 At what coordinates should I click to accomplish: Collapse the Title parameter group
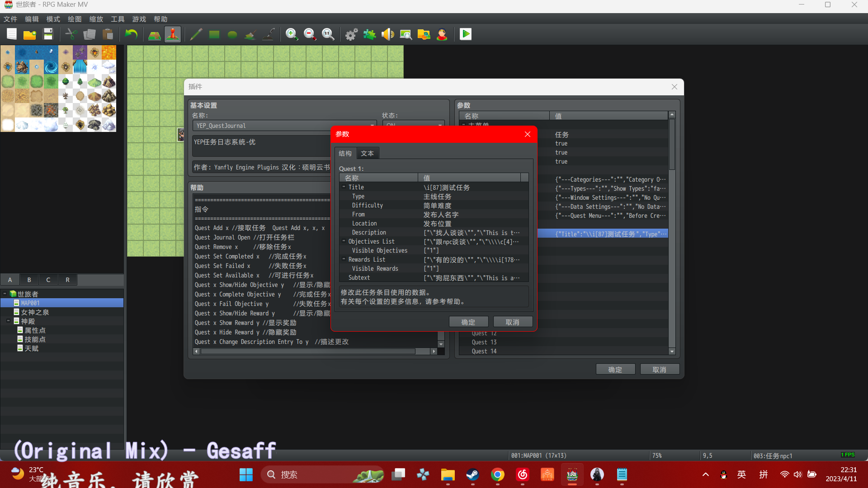point(344,187)
